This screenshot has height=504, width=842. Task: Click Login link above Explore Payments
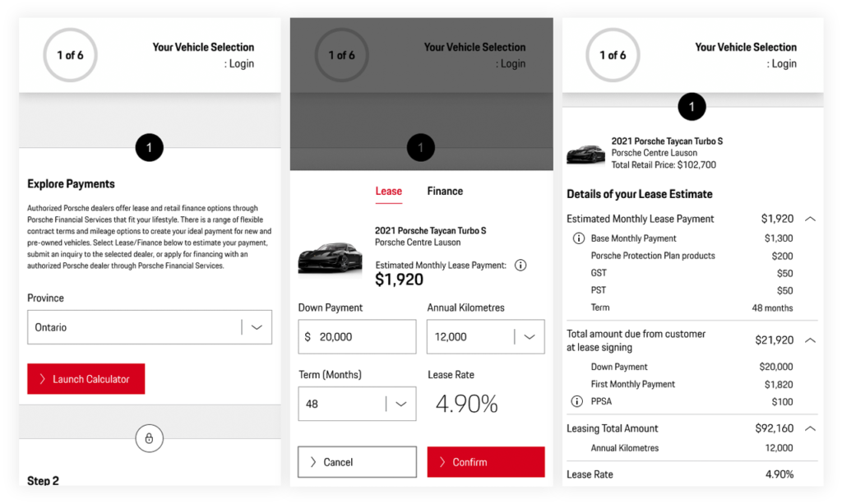click(240, 64)
